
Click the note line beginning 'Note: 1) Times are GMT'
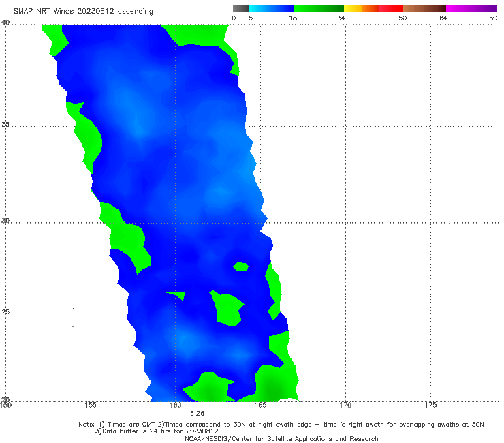[281, 425]
